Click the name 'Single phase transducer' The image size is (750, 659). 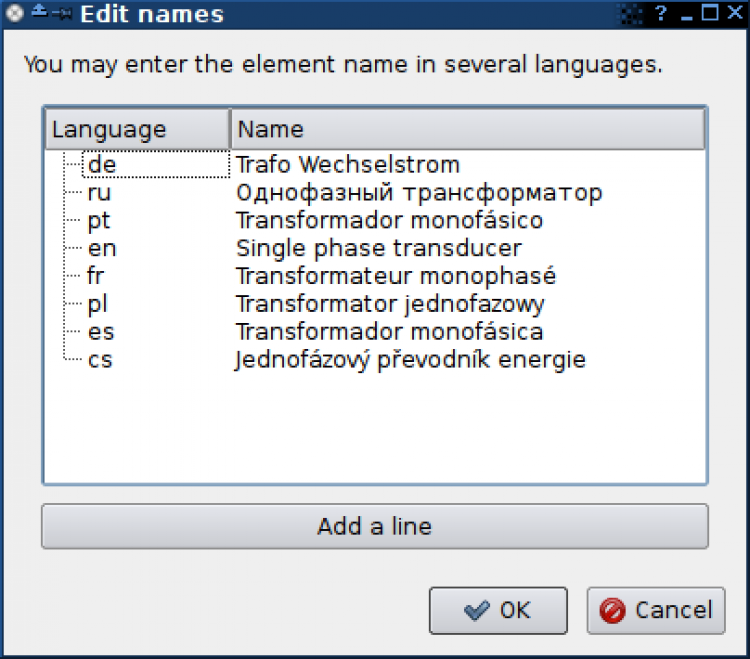click(378, 248)
